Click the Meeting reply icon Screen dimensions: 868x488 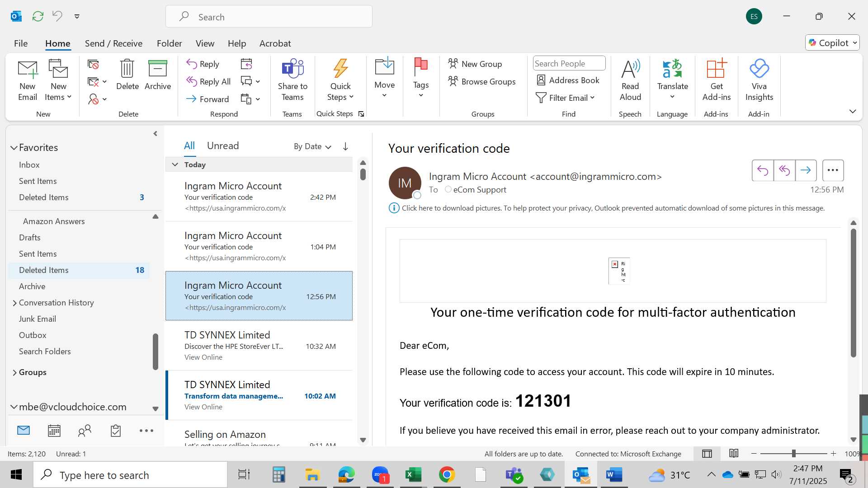(x=246, y=64)
